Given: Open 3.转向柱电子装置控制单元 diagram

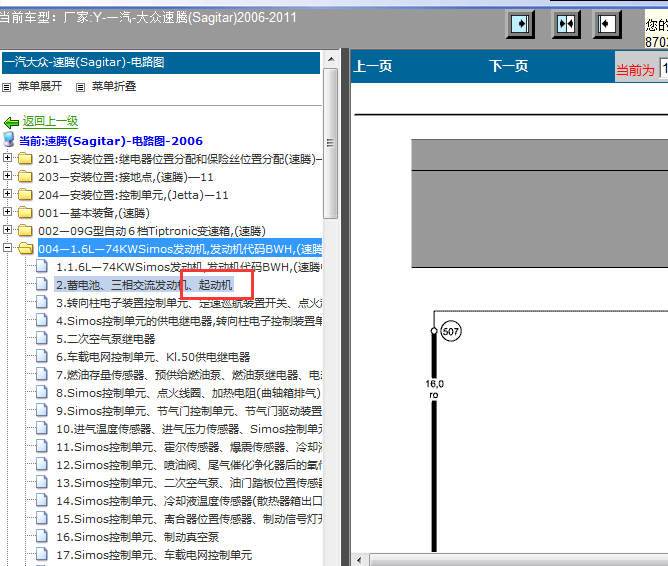Looking at the screenshot, I should (x=189, y=303).
